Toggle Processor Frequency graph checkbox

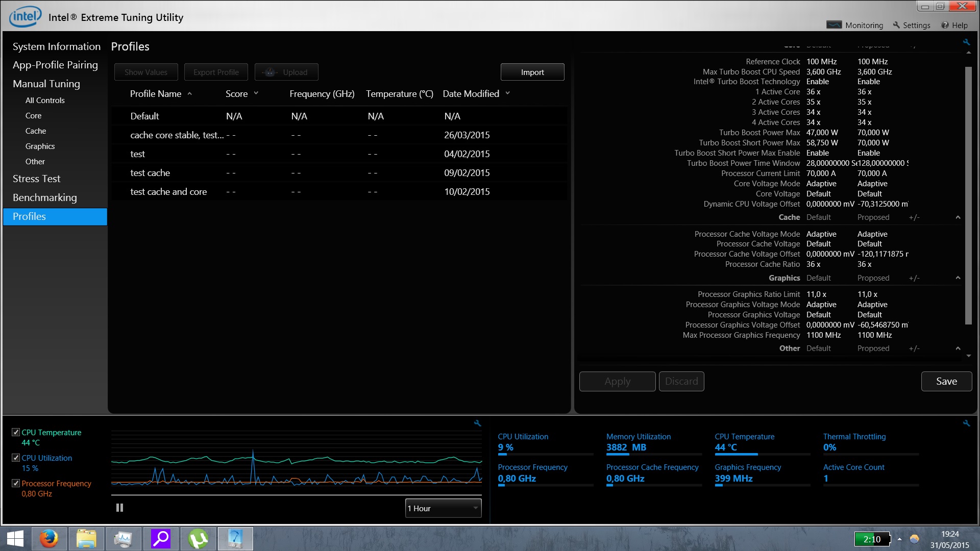click(16, 483)
